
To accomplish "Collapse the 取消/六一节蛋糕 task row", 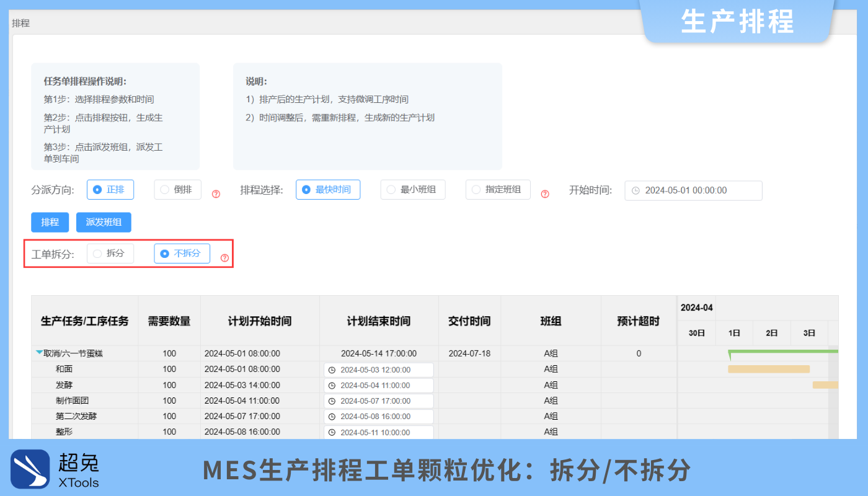I will 40,353.
